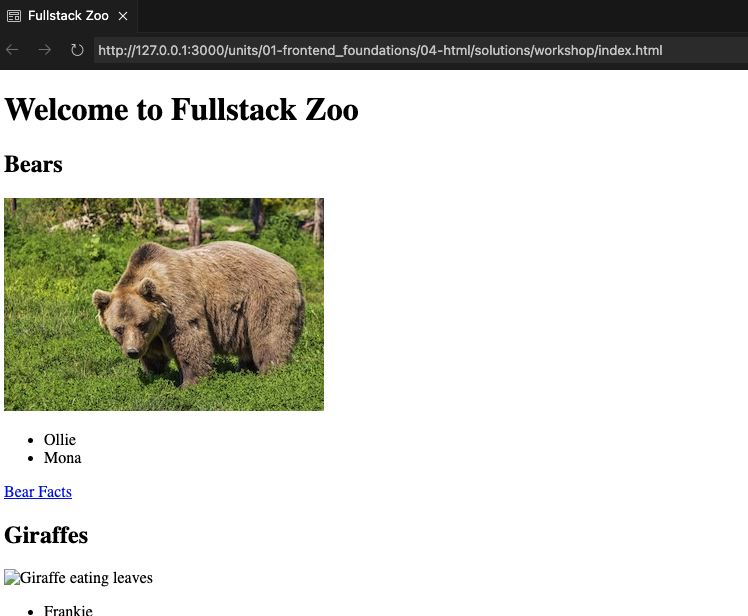Click the bullet point before Mona
748x616 pixels.
pyautogui.click(x=31, y=459)
